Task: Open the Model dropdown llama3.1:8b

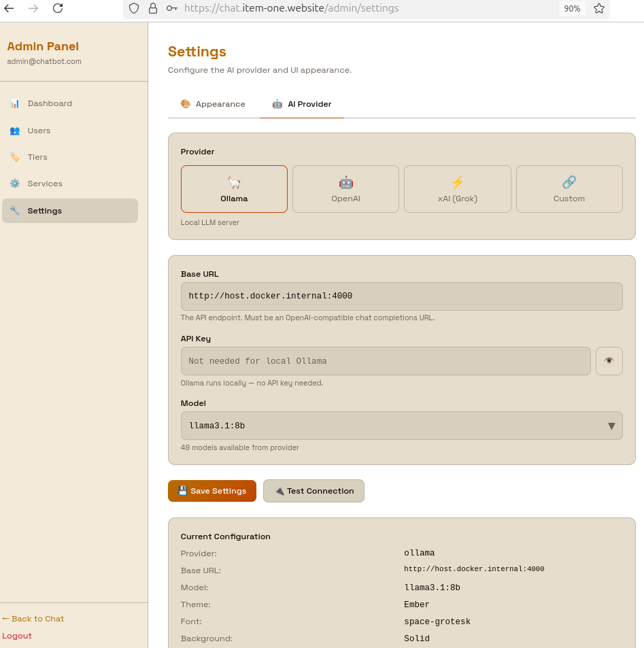Action: 402,426
